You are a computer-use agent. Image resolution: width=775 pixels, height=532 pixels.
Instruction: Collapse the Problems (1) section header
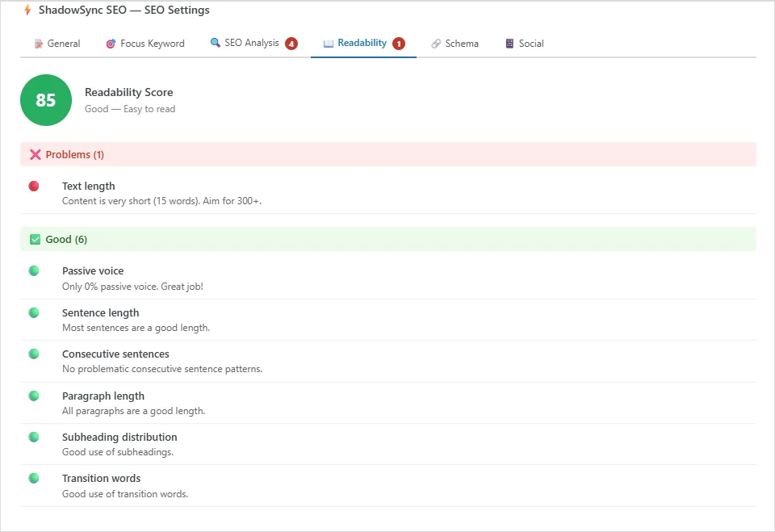pyautogui.click(x=388, y=154)
